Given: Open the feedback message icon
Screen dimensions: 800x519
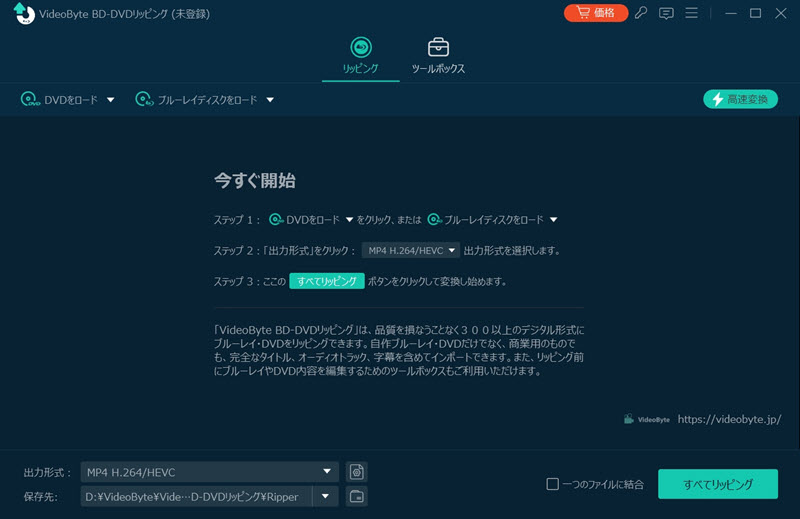Looking at the screenshot, I should pos(666,13).
